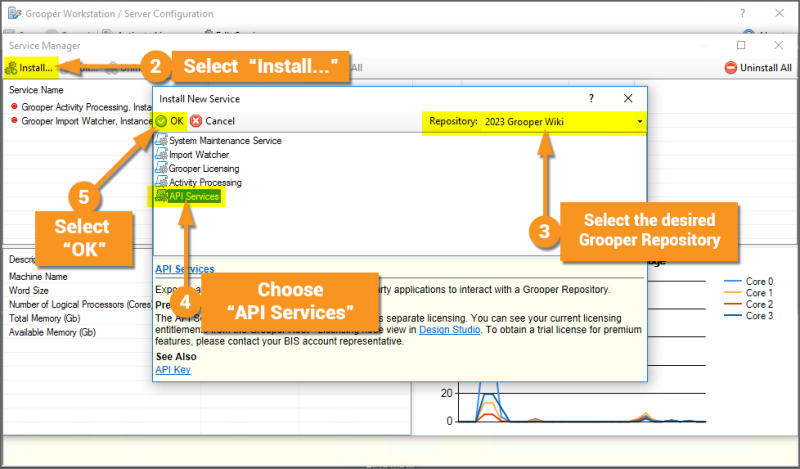Select System Maintenance Service in the list
This screenshot has width=800, height=469.
(225, 140)
